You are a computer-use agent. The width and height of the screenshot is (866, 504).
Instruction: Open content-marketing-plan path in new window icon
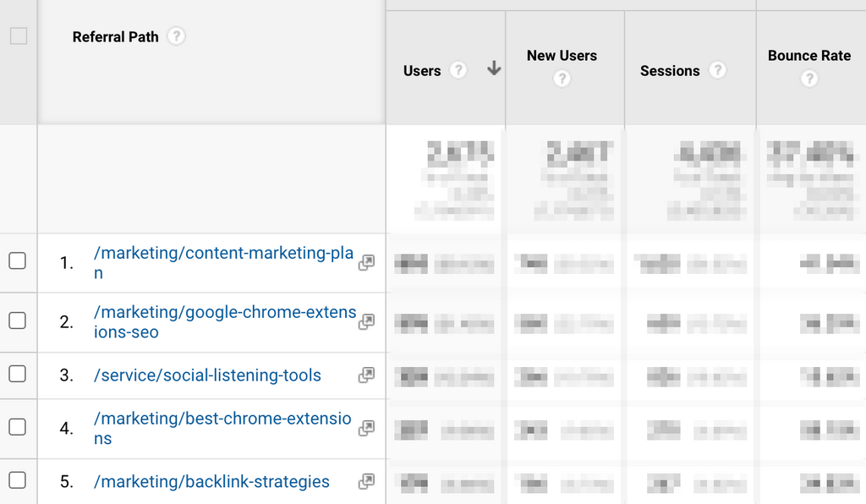(x=366, y=263)
